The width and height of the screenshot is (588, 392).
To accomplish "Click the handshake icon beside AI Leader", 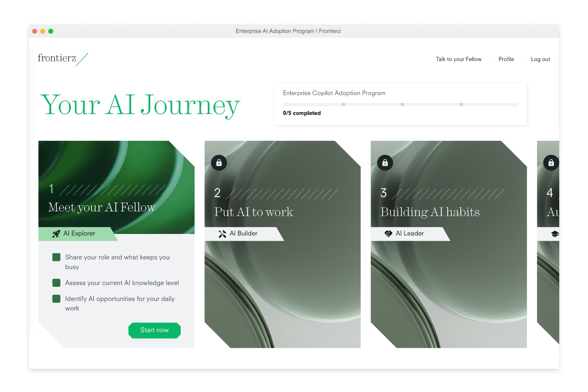I will [388, 234].
